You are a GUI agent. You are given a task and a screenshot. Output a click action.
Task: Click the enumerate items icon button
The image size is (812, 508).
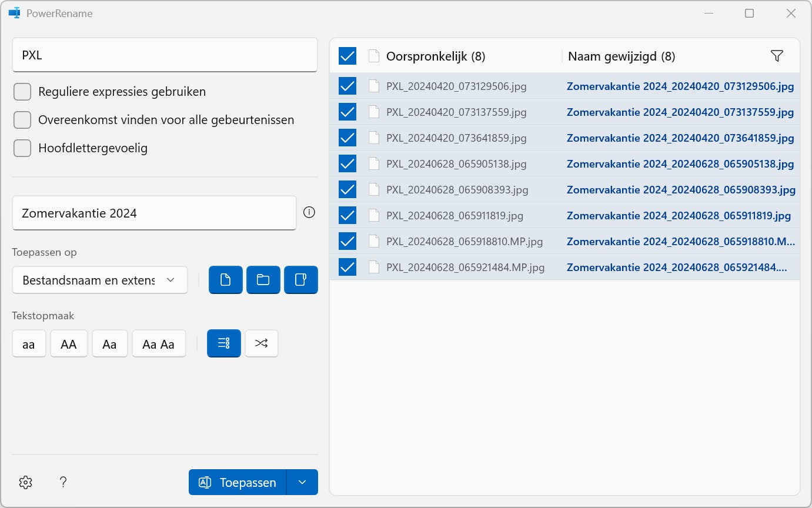(224, 343)
